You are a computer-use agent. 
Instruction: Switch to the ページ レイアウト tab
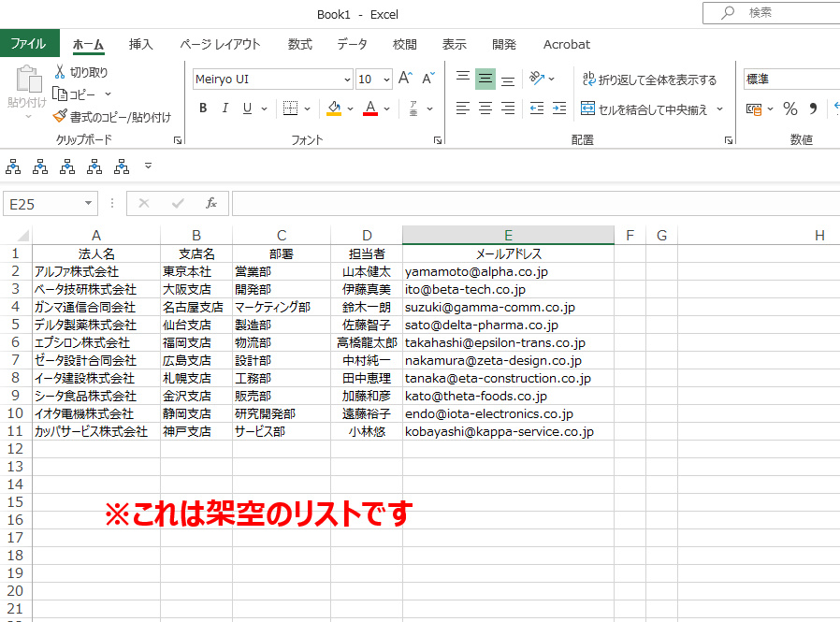tap(220, 45)
